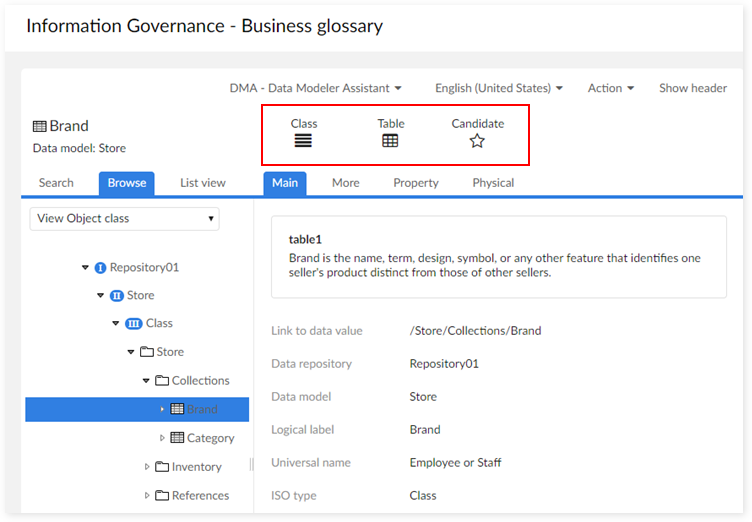Expand the Category tree node

coord(163,438)
